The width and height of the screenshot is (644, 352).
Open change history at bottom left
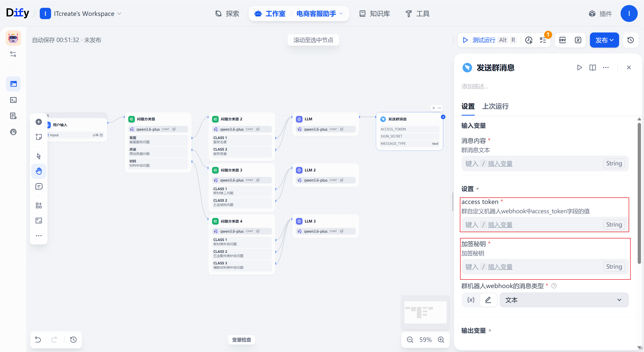click(x=73, y=340)
